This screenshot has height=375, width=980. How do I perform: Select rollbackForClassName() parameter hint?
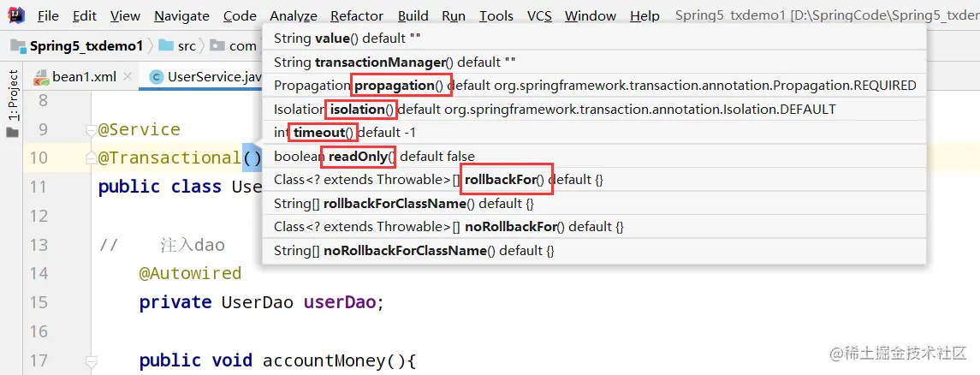pyautogui.click(x=594, y=204)
